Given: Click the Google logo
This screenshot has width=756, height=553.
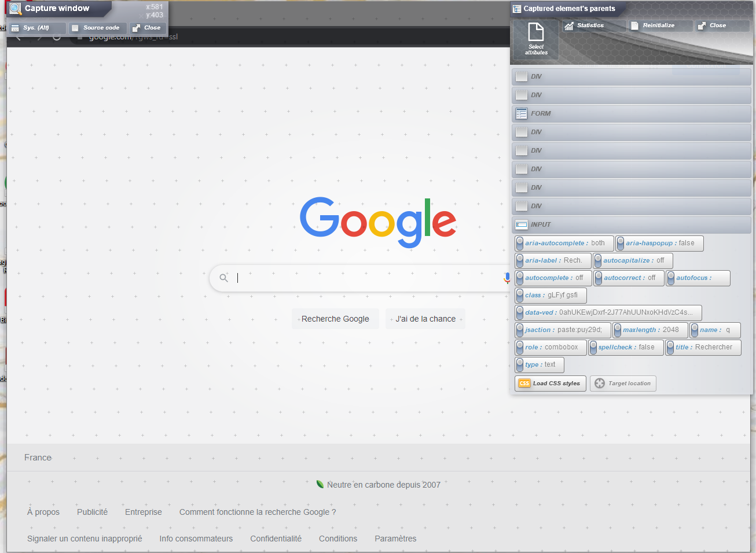Looking at the screenshot, I should coord(378,223).
